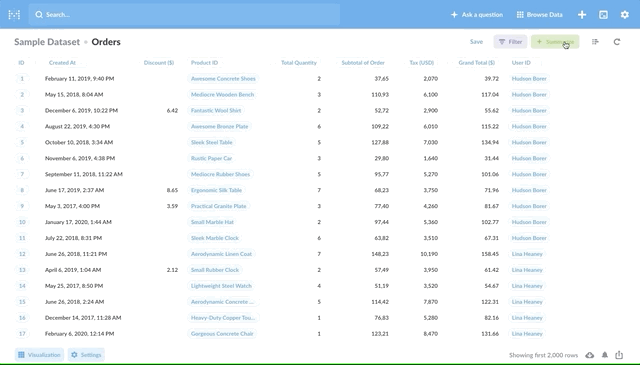This screenshot has width=640, height=365.
Task: Refresh the query results
Action: click(617, 42)
